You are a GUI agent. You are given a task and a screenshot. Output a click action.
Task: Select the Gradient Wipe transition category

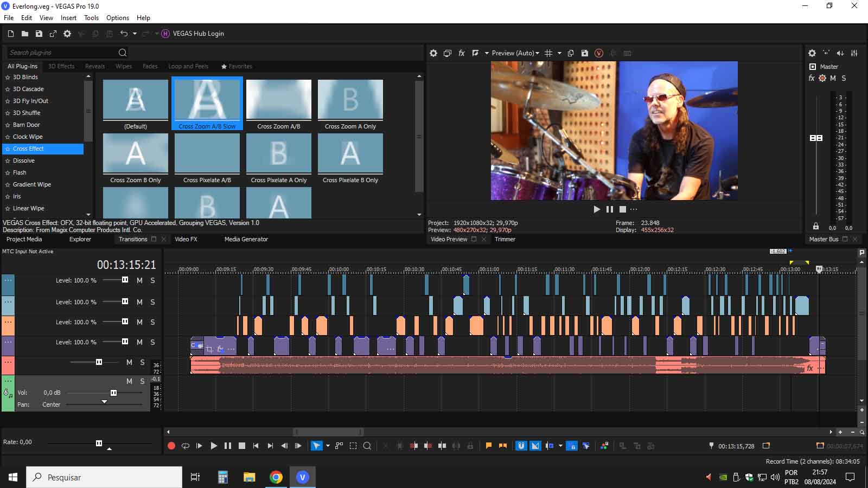click(32, 184)
